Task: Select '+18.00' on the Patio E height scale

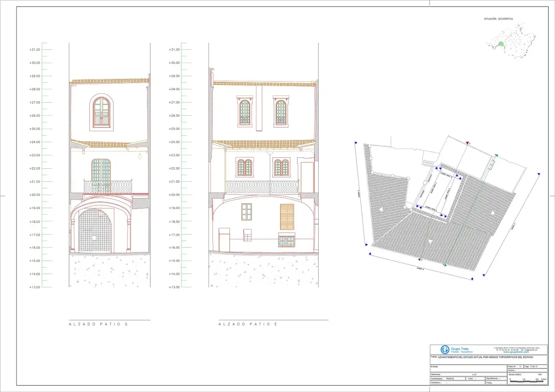Action: [174, 221]
